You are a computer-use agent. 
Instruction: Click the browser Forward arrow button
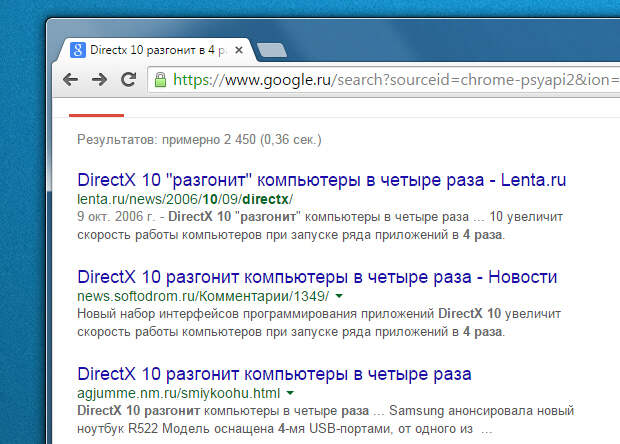click(x=99, y=79)
